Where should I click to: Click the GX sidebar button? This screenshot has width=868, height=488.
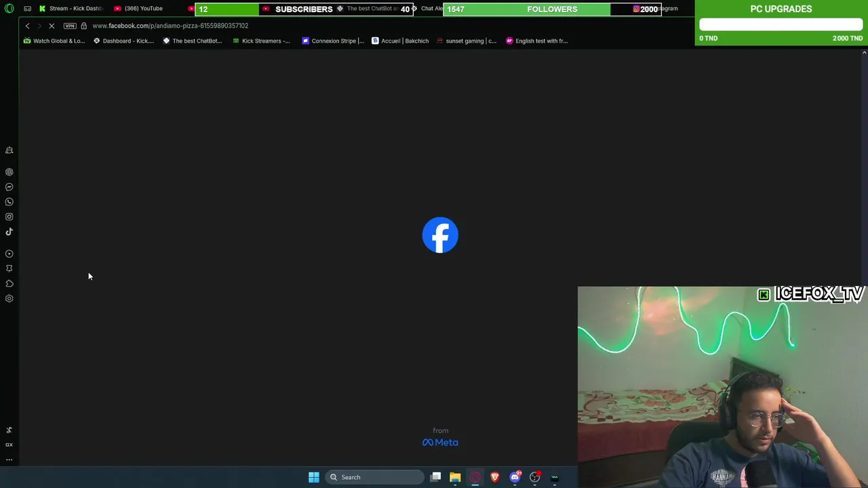(9, 445)
